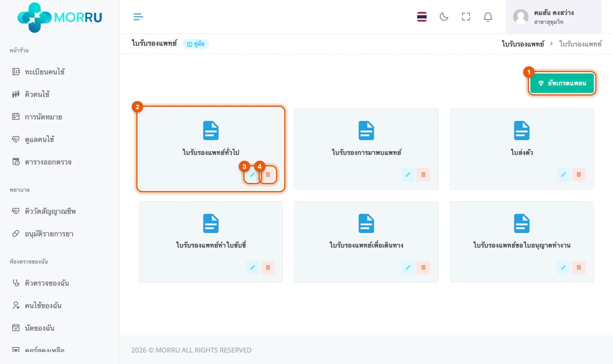Edit the ใบรับรองแพทย์ขอใบอนุญาตทำงาน certificate
Viewport: 613px width, 364px height.
point(563,267)
